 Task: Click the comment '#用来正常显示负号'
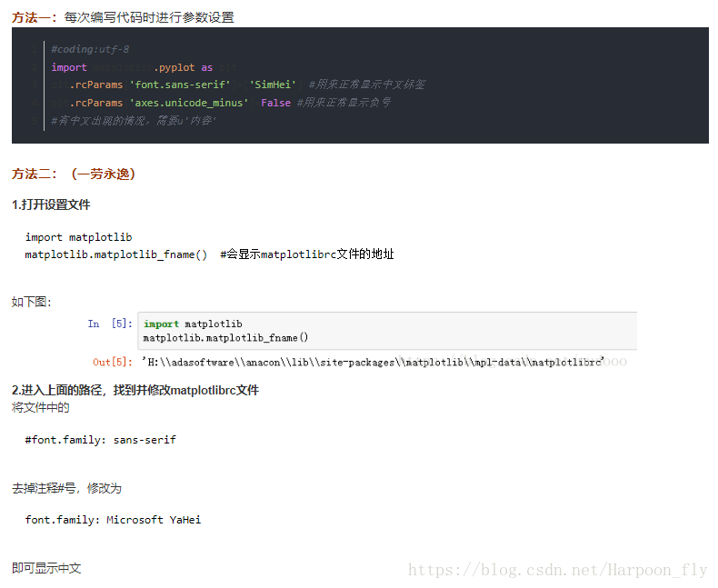[344, 102]
